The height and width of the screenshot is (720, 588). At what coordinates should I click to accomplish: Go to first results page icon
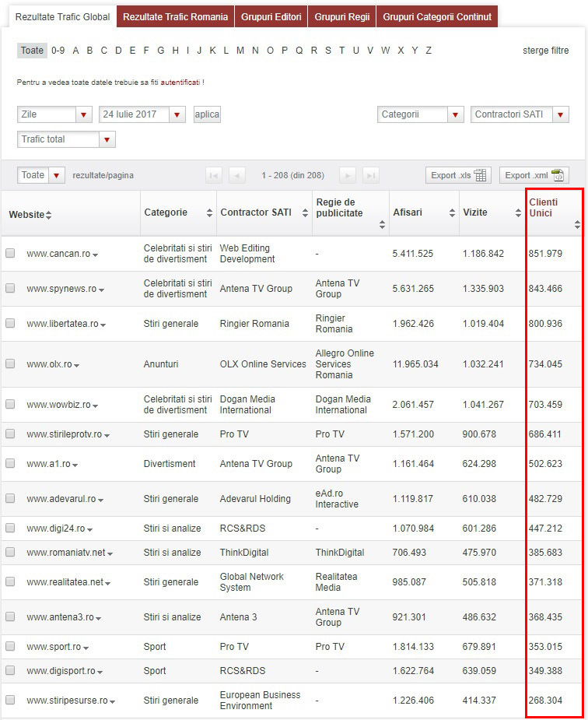213,175
